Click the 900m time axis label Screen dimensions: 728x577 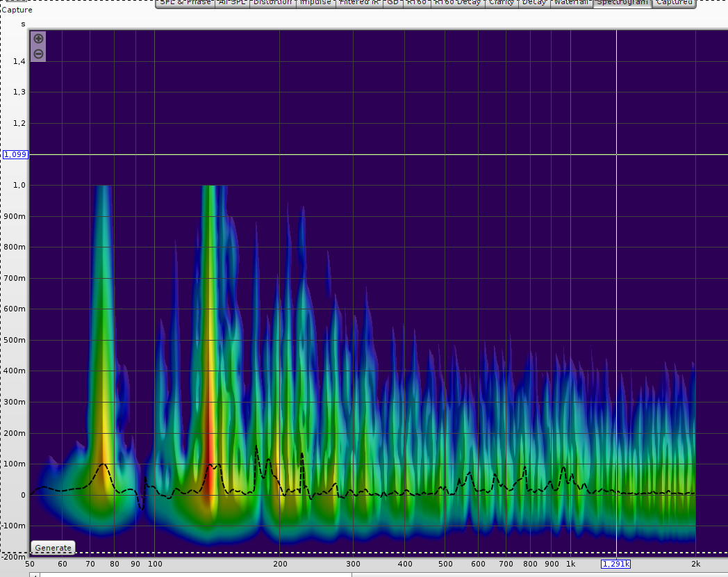pos(15,216)
